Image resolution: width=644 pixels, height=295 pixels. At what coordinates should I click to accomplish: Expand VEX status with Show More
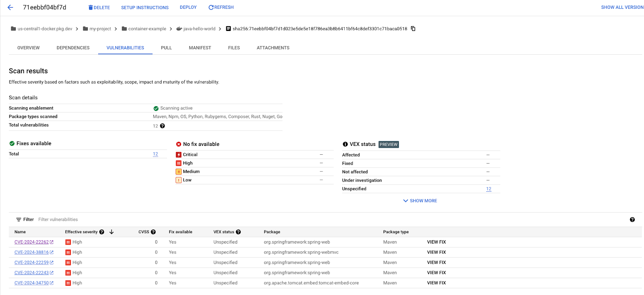420,201
